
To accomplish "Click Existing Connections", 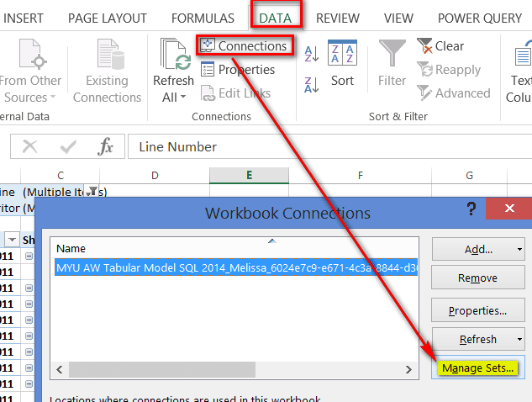I will pos(108,71).
